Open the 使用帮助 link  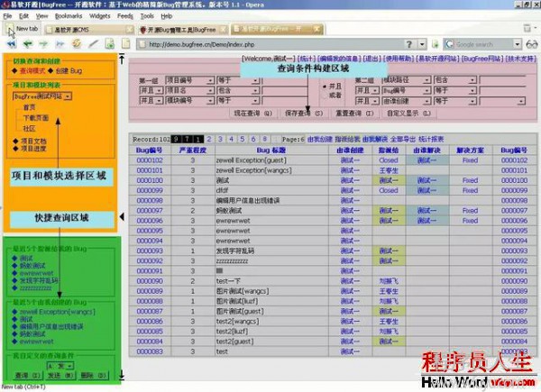[399, 59]
